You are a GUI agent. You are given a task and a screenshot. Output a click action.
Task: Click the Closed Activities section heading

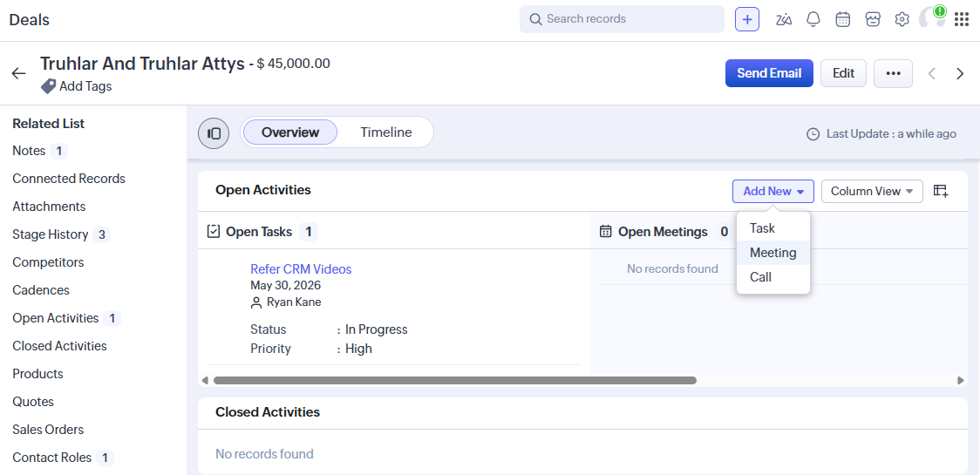[268, 412]
